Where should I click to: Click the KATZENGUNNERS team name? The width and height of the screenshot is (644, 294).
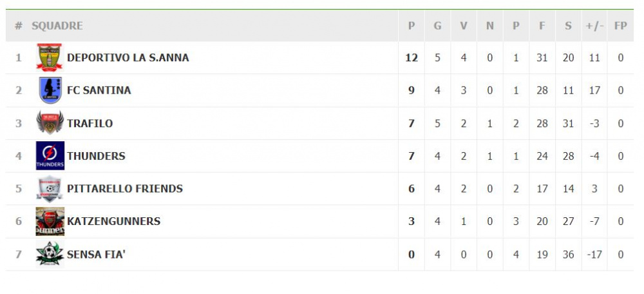tap(114, 221)
